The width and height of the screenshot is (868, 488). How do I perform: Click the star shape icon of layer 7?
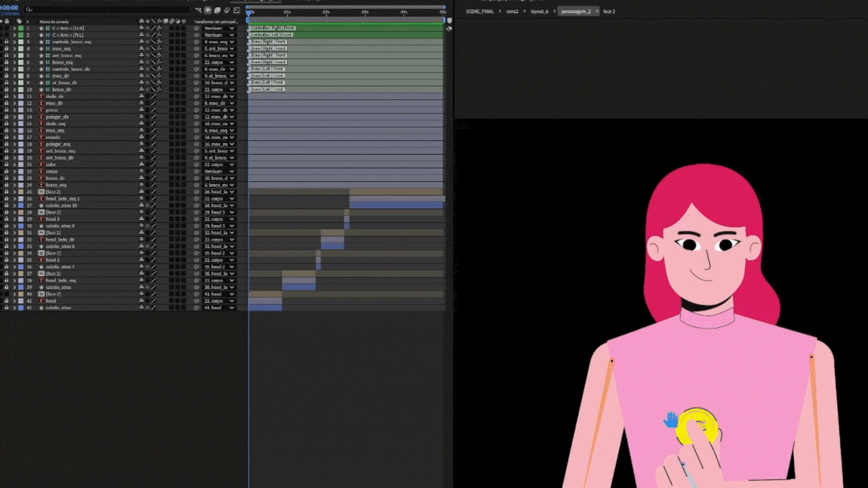coord(42,69)
